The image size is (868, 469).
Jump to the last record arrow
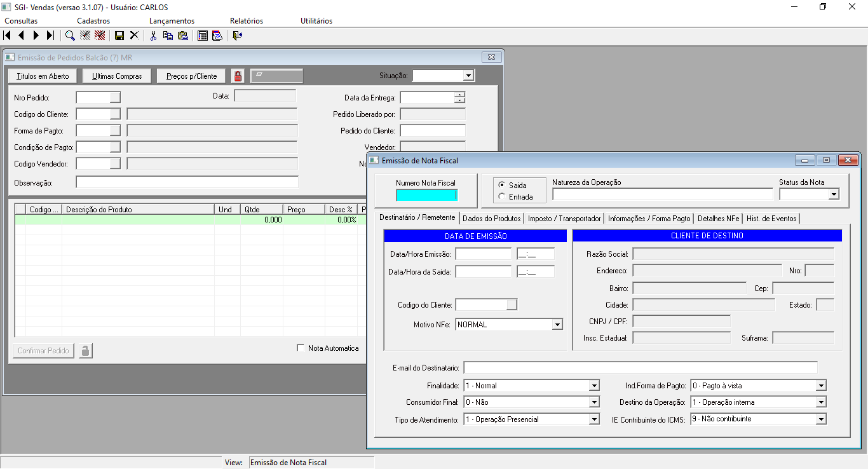[x=50, y=36]
